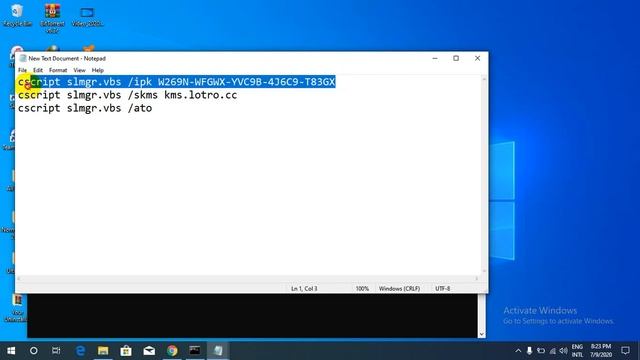Open Task View on the taskbar

[x=56, y=351]
